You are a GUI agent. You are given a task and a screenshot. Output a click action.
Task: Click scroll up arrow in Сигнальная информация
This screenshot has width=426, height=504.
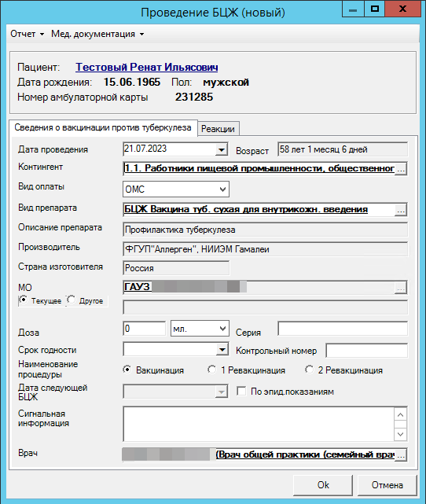coord(400,414)
